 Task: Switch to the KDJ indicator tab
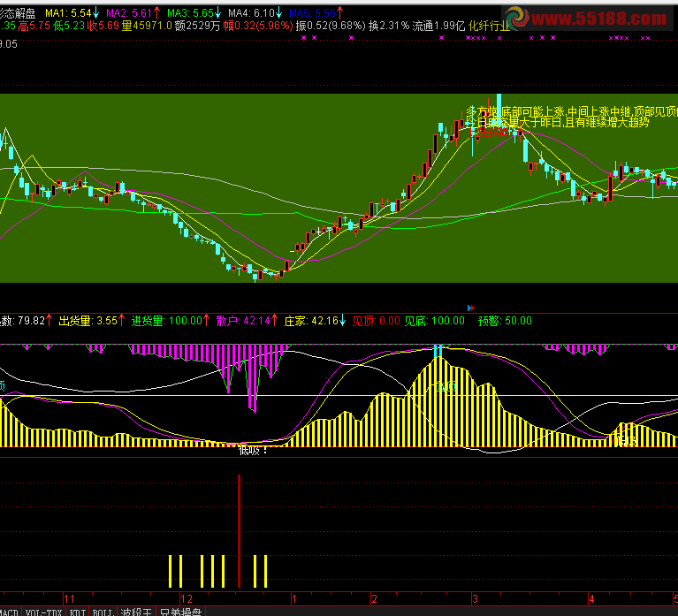(78, 612)
